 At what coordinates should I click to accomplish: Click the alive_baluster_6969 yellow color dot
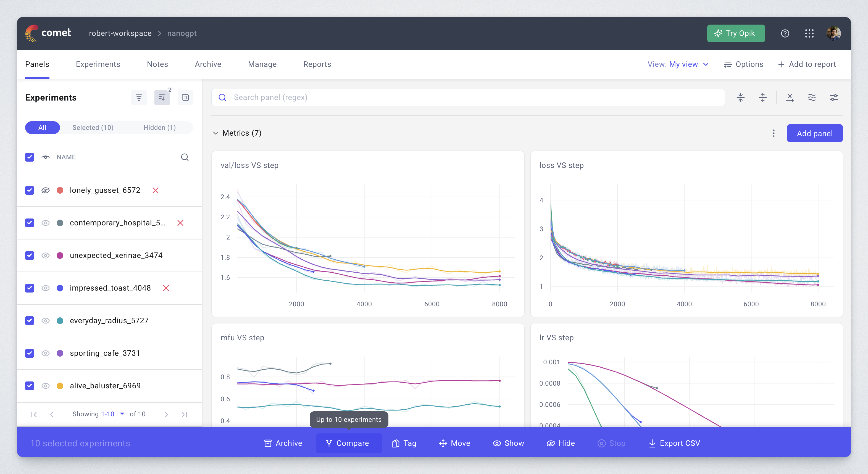[x=60, y=386]
